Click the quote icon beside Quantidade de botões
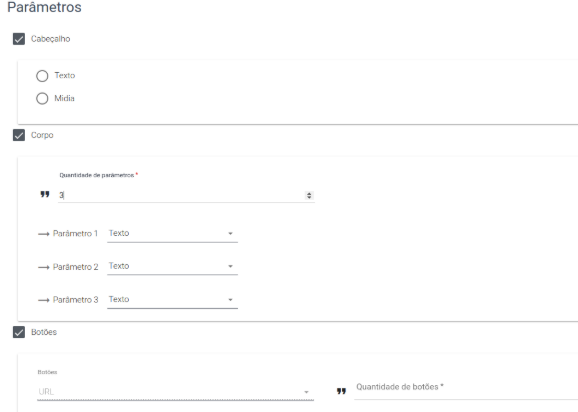Viewport: 578px width, 412px height. (341, 391)
